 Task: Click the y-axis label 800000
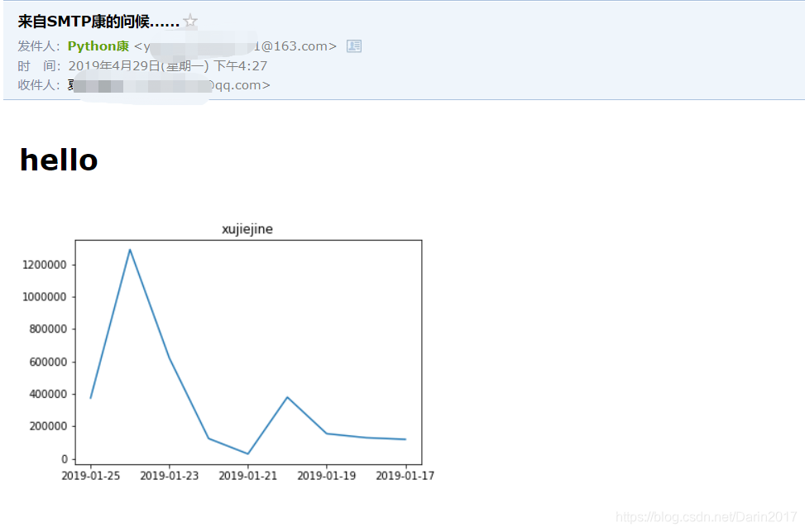pyautogui.click(x=48, y=329)
